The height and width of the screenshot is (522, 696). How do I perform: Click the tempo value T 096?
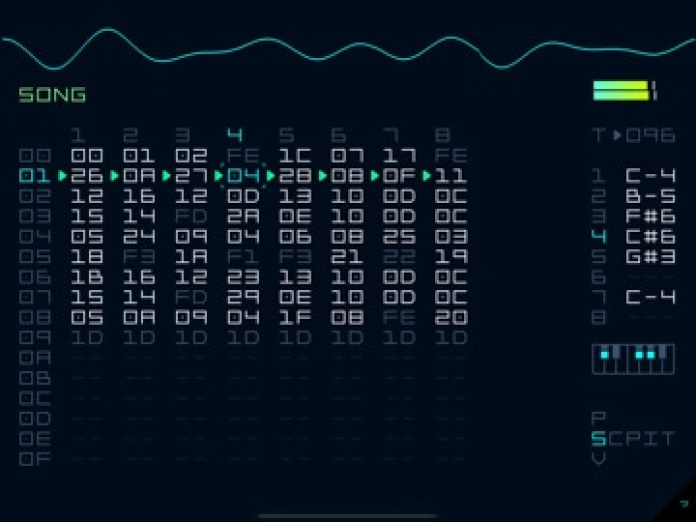pos(634,135)
